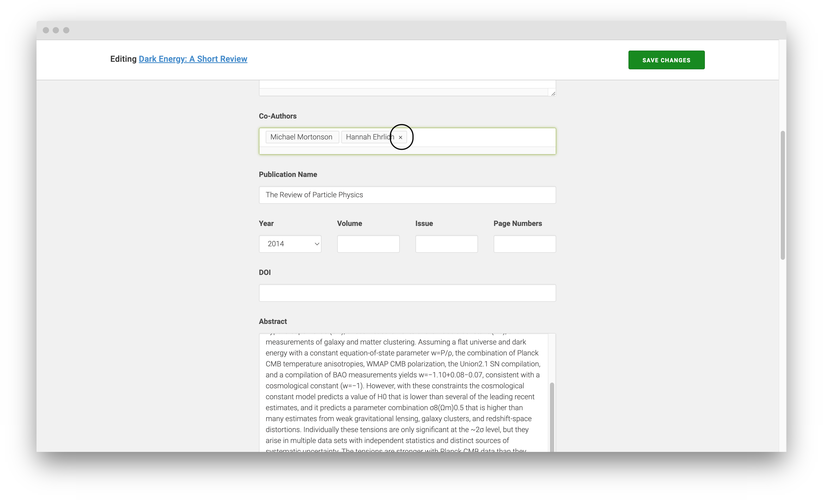Click the Hannah Ehrlich co-author chip
Screen dimensions: 823x504
tap(368, 137)
